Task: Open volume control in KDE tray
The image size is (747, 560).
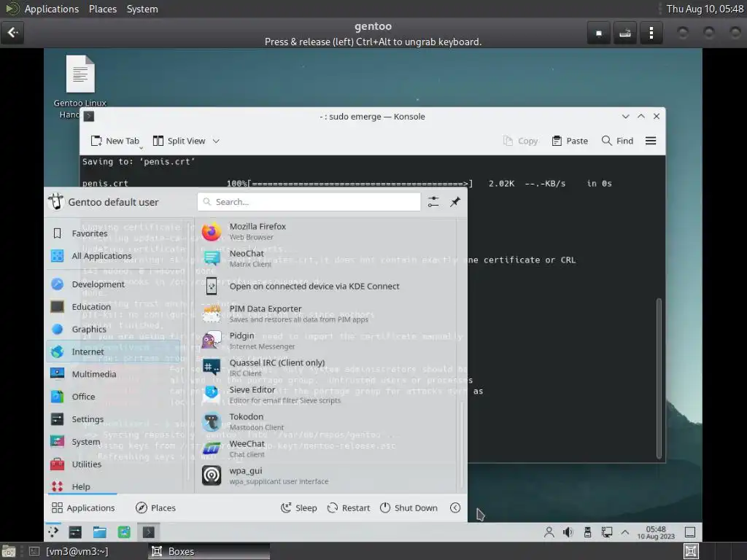Action: tap(568, 532)
